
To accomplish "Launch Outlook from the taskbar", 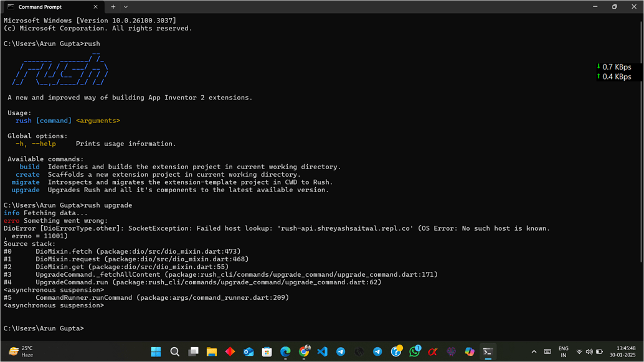I will (249, 351).
